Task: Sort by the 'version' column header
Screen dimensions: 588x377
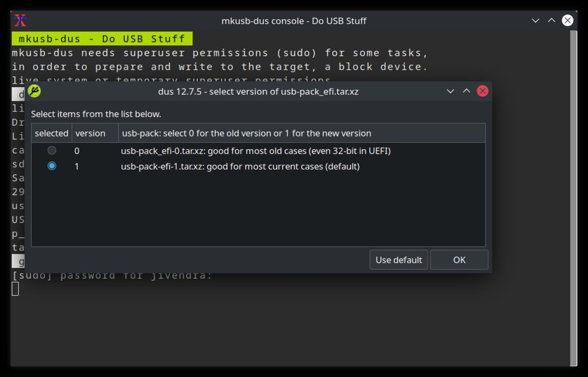Action: point(95,133)
